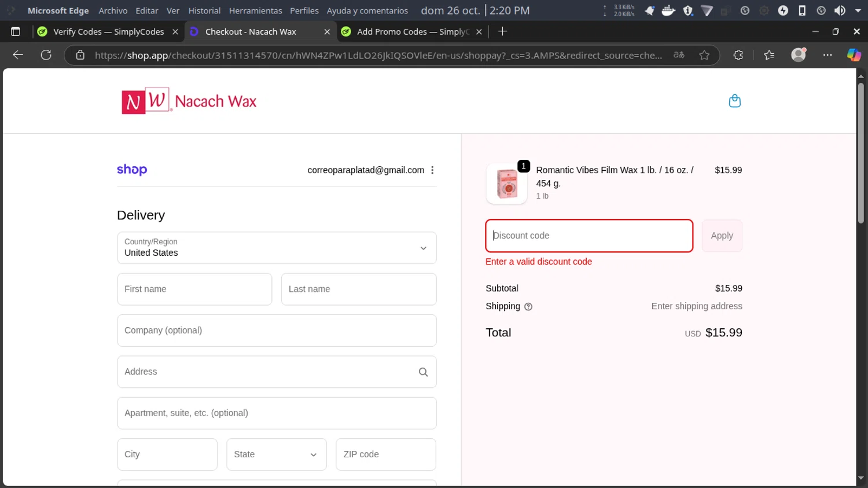Click the browser address bar URL
The image size is (868, 488).
tap(378, 55)
